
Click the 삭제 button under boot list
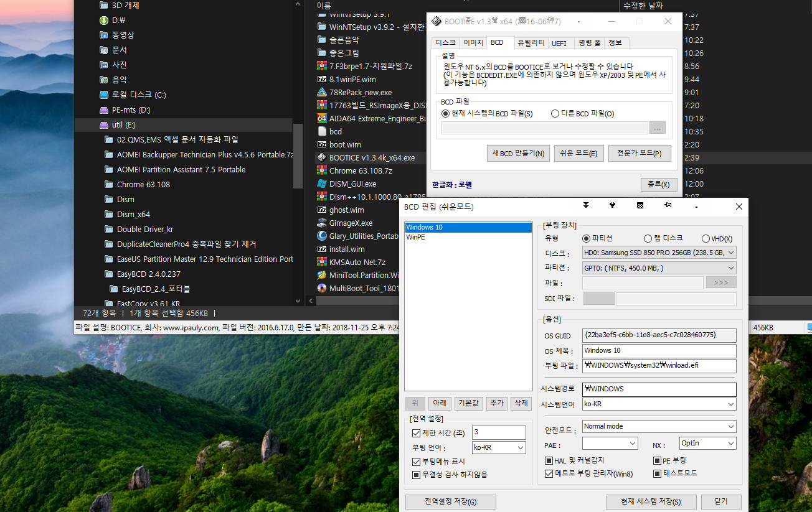coord(521,403)
